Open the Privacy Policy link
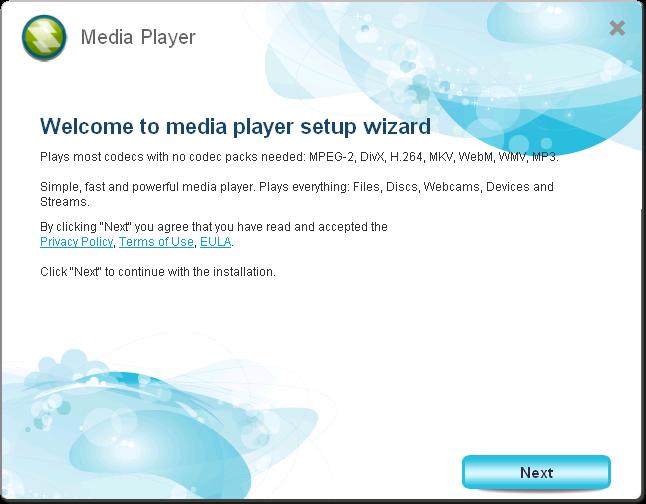Image resolution: width=646 pixels, height=504 pixels. [77, 242]
